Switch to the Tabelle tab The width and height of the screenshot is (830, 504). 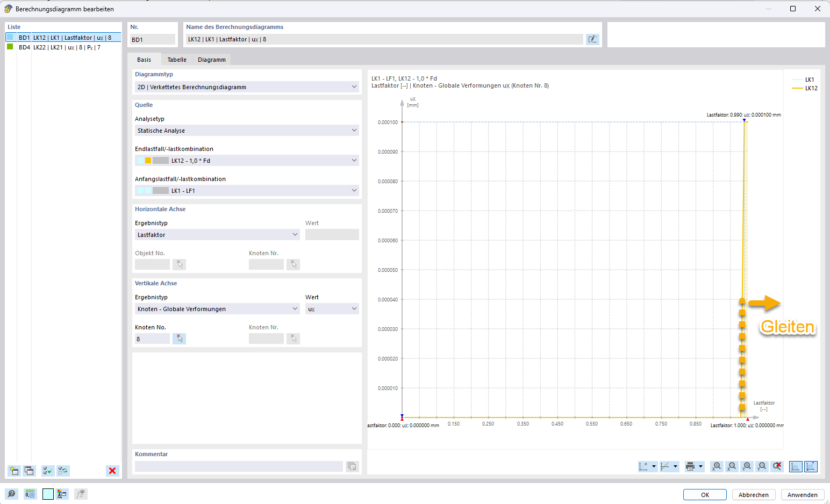[x=177, y=60]
